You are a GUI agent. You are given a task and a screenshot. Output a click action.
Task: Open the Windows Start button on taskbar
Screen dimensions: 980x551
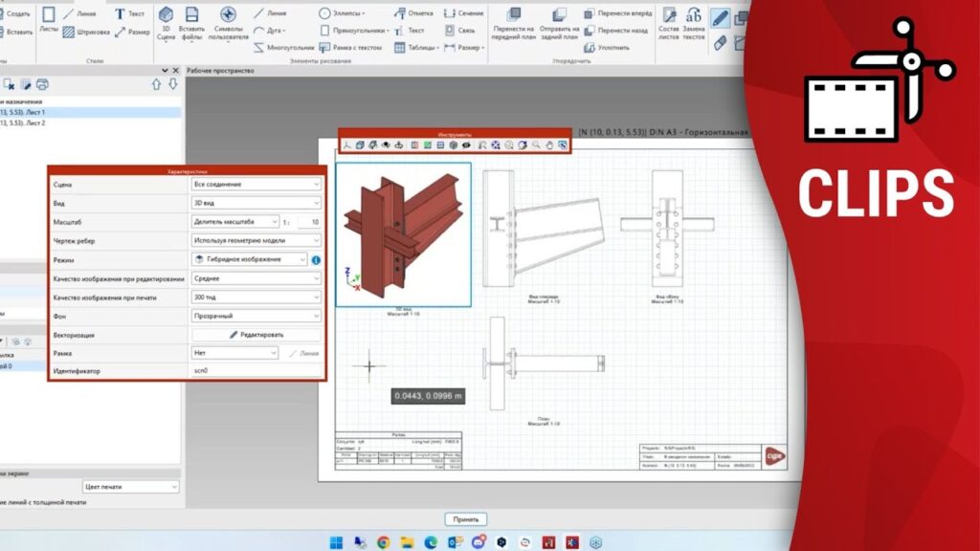tap(336, 542)
